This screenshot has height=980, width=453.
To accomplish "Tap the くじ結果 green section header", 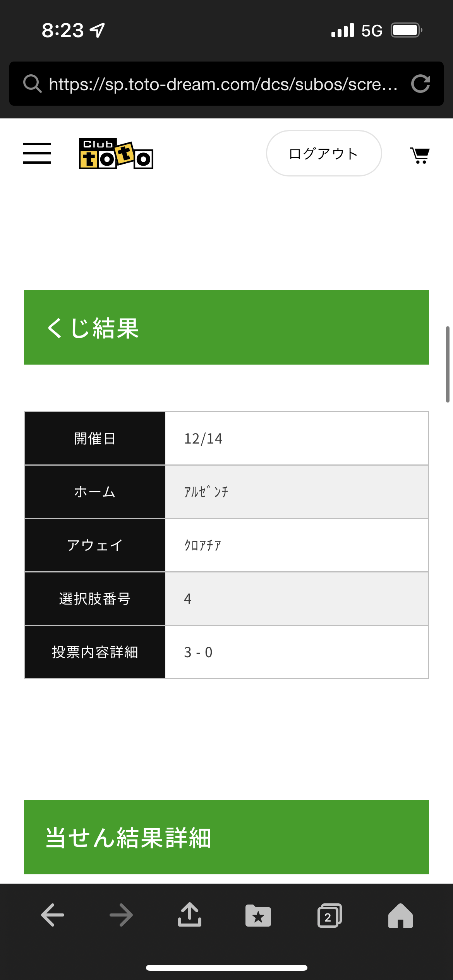I will pos(226,327).
